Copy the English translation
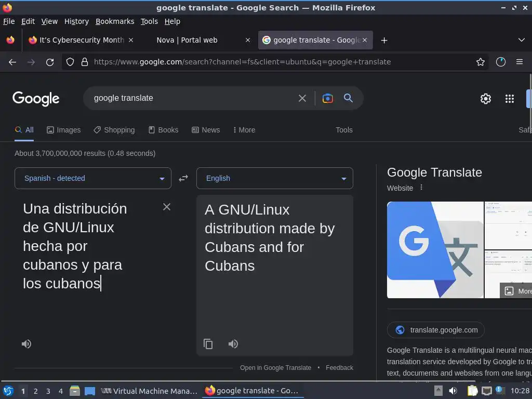The width and height of the screenshot is (532, 399). [208, 344]
